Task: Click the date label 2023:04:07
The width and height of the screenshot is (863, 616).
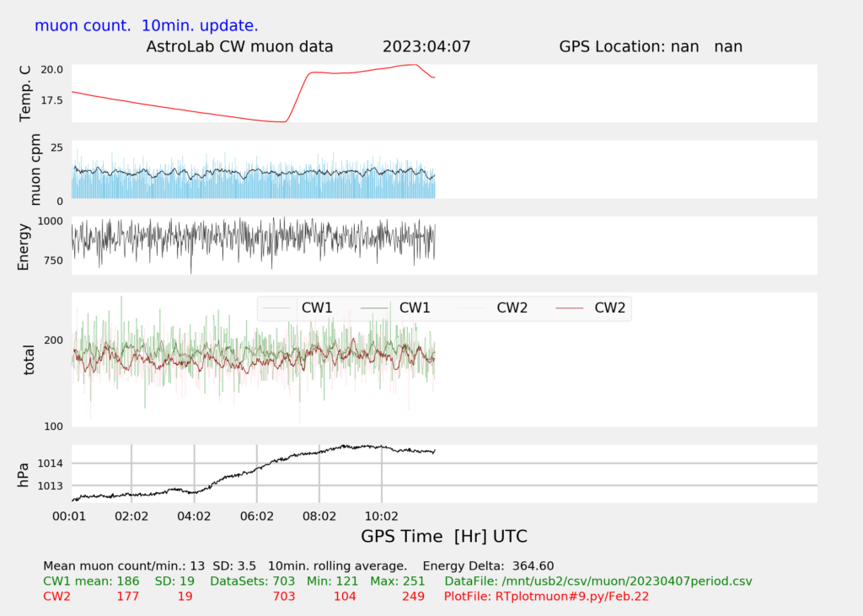Action: point(426,46)
